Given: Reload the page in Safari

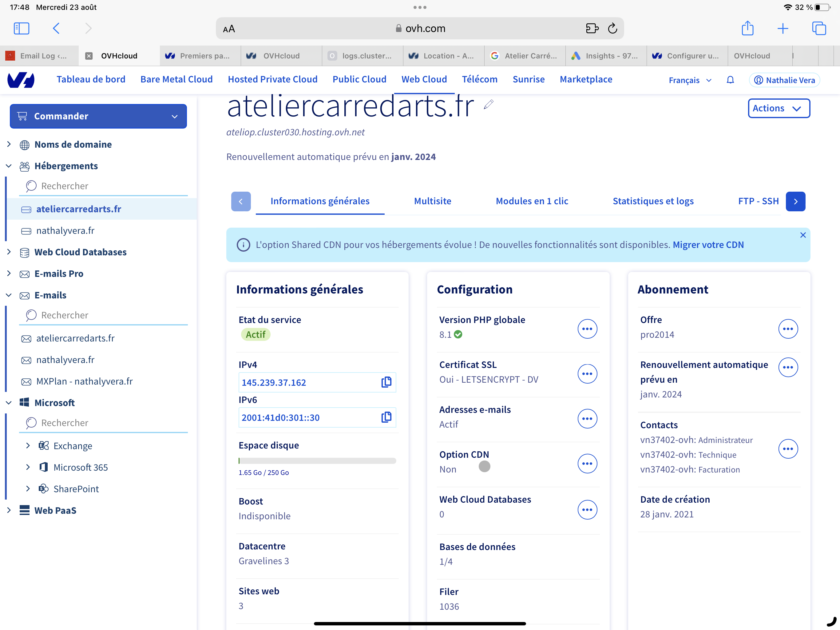Looking at the screenshot, I should point(612,29).
